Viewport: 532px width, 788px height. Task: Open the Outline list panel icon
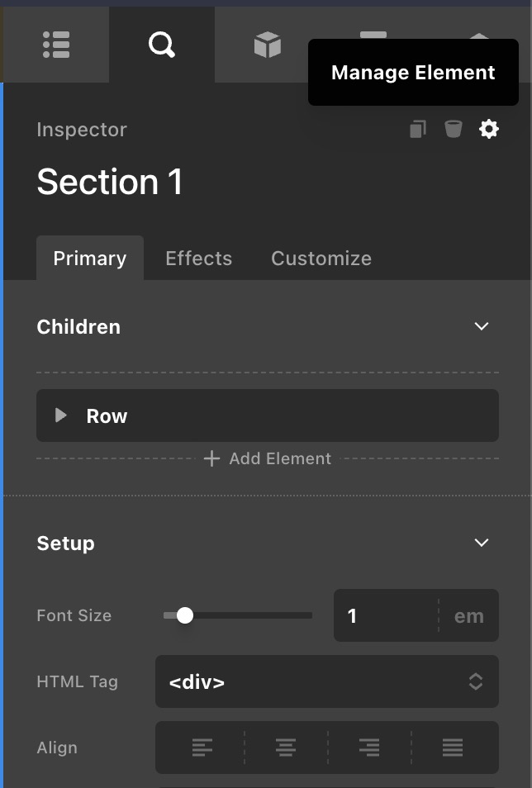(x=56, y=45)
